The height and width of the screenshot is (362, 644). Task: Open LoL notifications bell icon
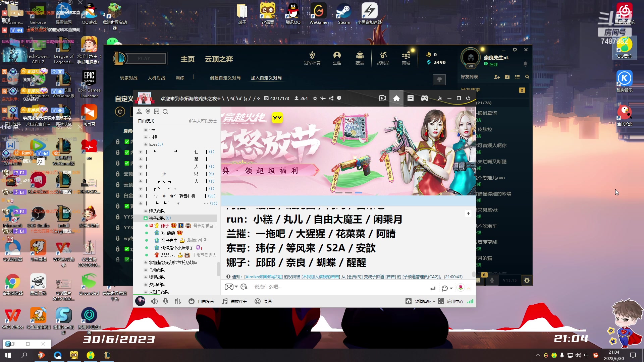[525, 64]
